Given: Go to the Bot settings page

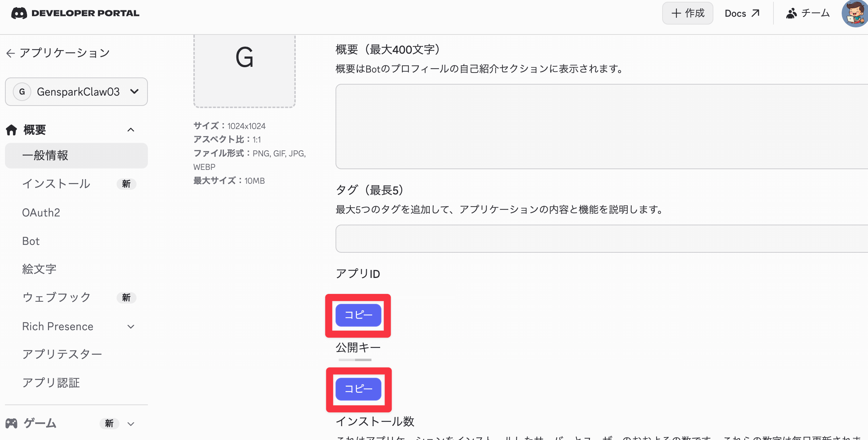Looking at the screenshot, I should coord(31,241).
